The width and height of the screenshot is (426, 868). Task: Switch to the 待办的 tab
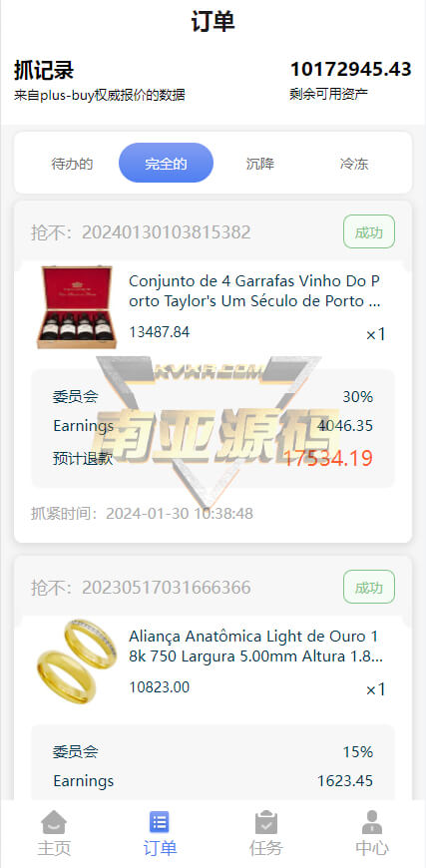[x=72, y=164]
